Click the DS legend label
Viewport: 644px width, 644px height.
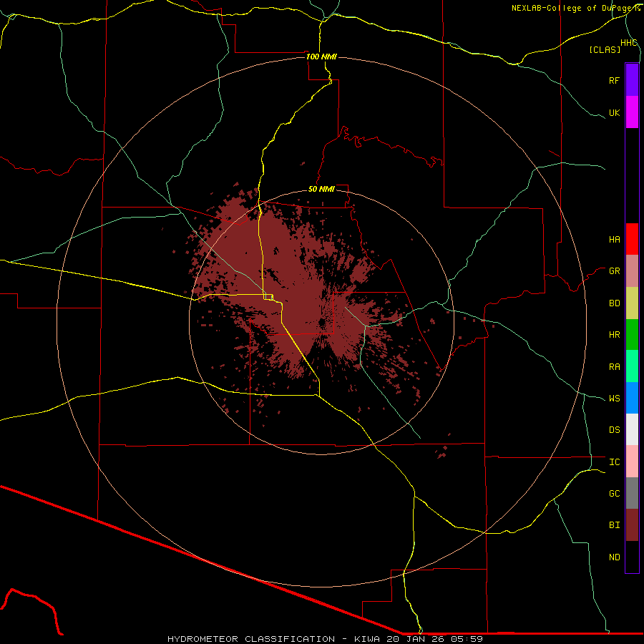[614, 430]
